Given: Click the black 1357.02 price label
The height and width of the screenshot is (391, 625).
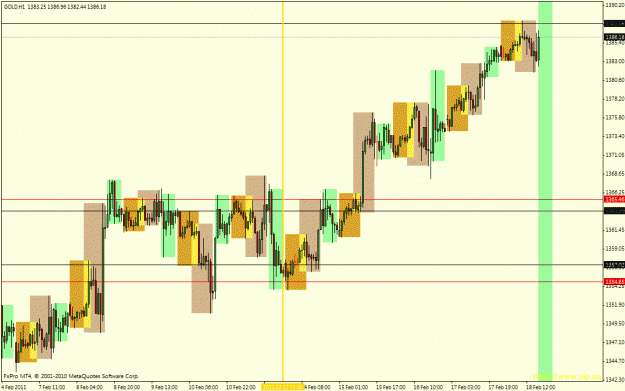Looking at the screenshot, I should point(614,265).
